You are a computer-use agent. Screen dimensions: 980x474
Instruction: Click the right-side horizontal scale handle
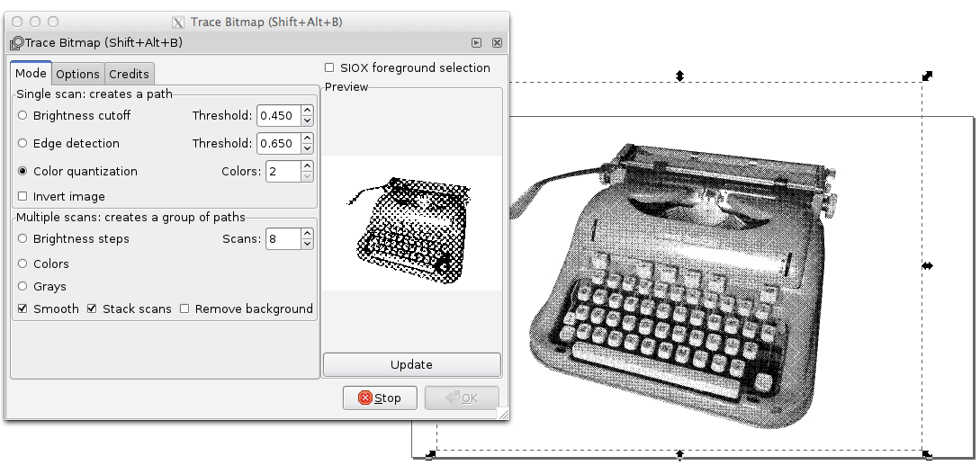coord(928,265)
